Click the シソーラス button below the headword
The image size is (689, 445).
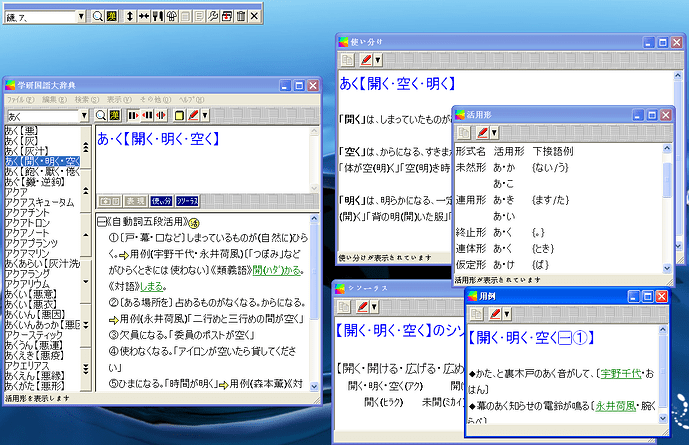click(x=187, y=201)
